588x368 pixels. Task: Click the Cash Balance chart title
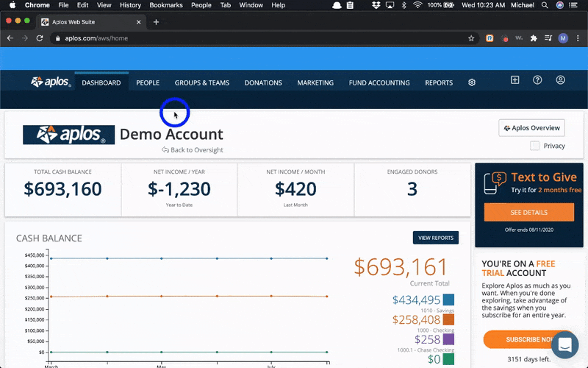(x=49, y=238)
